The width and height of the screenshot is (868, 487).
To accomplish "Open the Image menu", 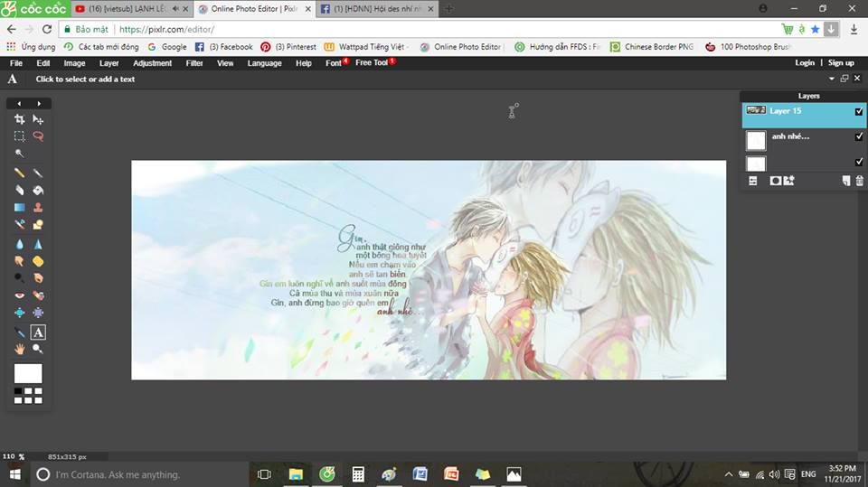I will [74, 63].
